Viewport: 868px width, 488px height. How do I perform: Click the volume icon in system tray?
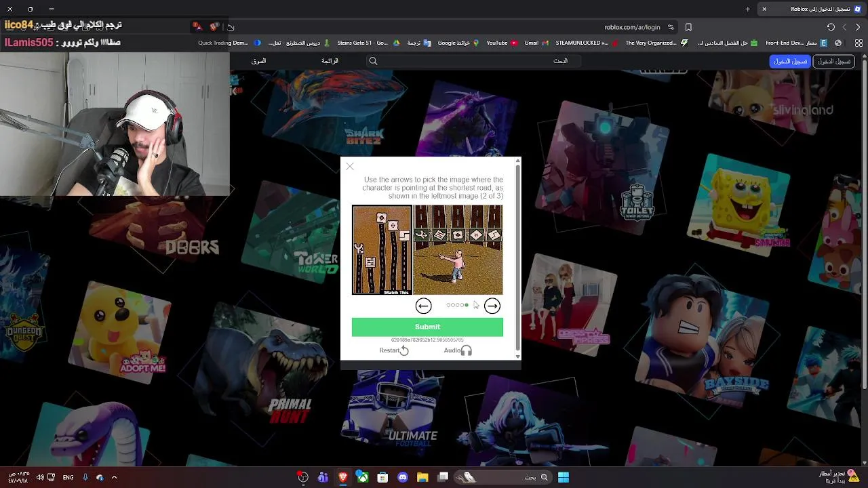[x=39, y=477]
